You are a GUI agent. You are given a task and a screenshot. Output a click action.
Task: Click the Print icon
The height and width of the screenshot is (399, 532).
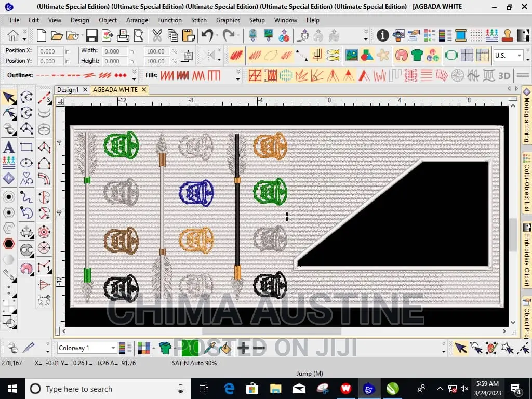(x=123, y=35)
